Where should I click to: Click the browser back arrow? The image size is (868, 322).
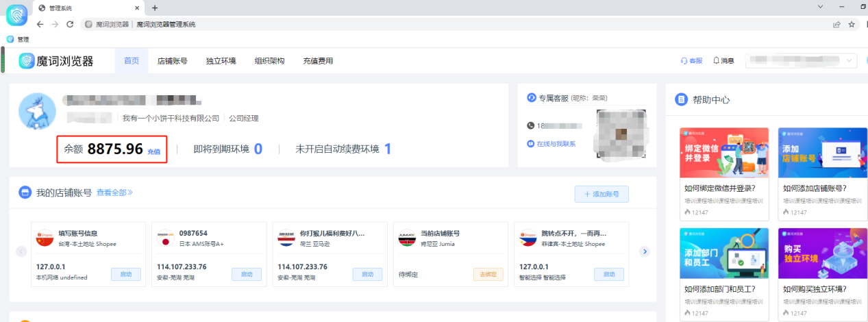tap(40, 24)
